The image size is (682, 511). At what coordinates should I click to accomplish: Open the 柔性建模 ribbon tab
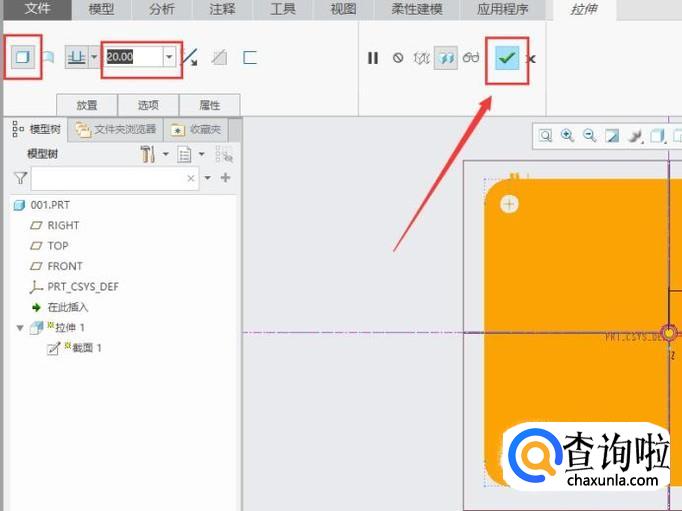pos(417,9)
